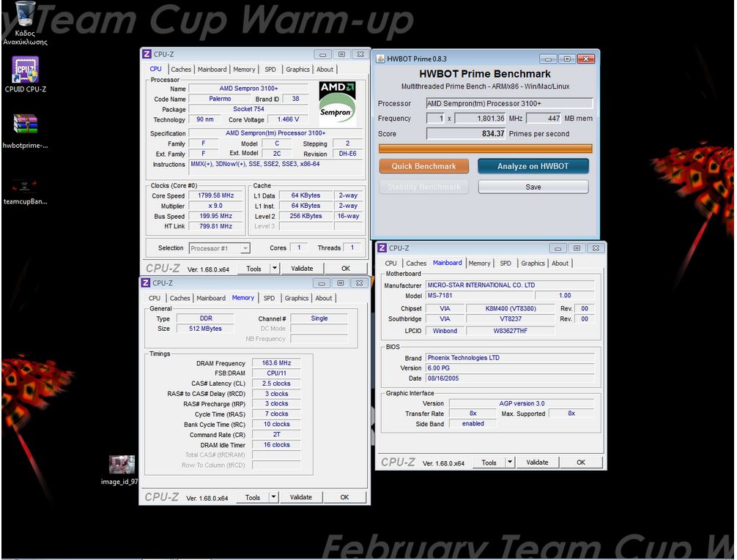Open the Graphics tab in the CPU window
Screen dimensions: 737x560
pos(297,69)
